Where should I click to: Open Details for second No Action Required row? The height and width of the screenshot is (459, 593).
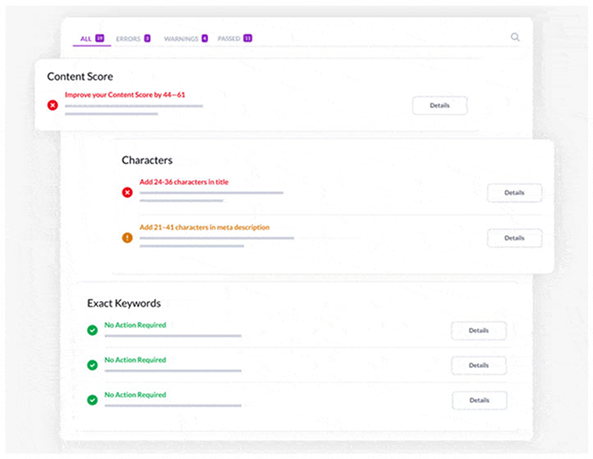tap(479, 365)
